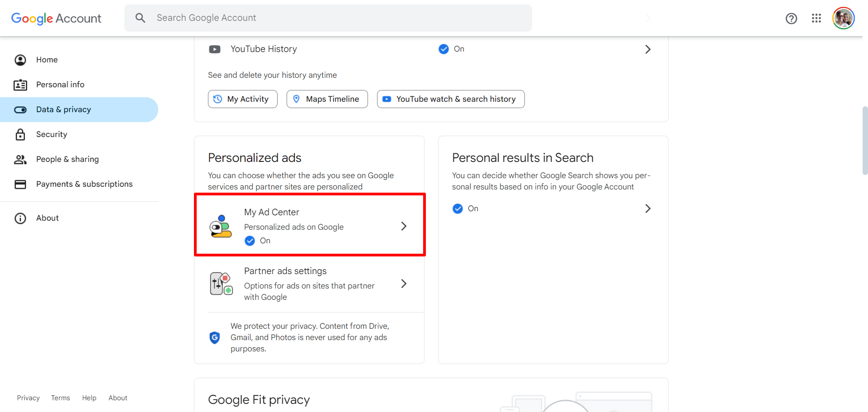Click the YouTube icon in watch history button
This screenshot has width=868, height=412.
coord(387,99)
